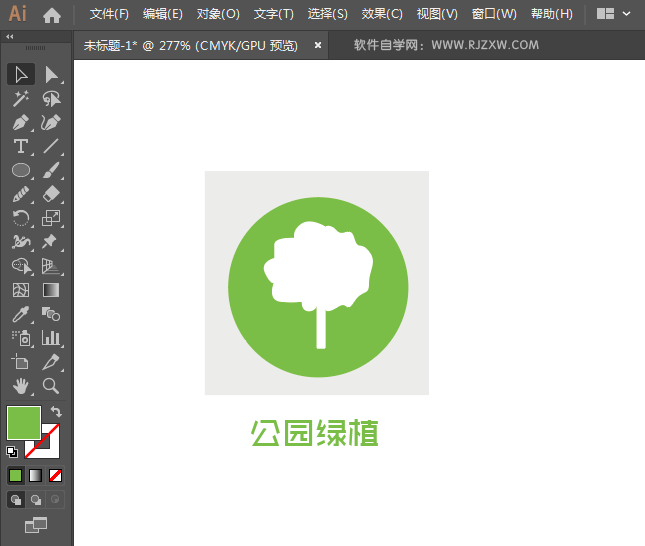
Task: Open the 编辑(E) menu
Action: point(162,14)
